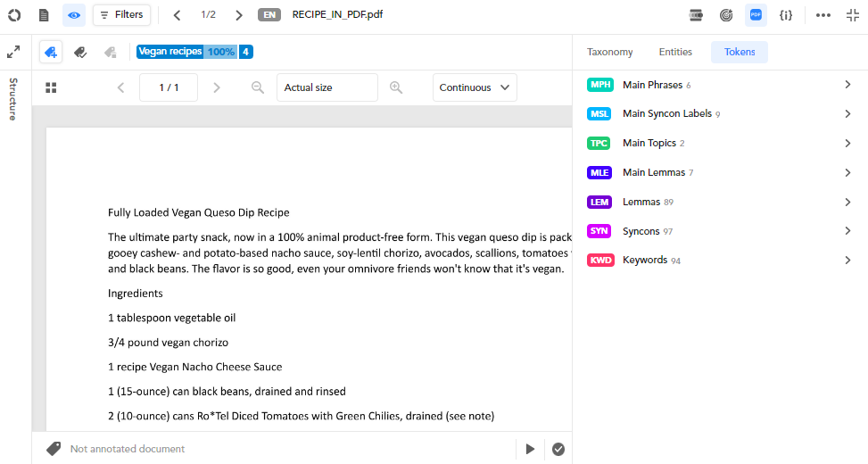Screen dimensions: 868x464
Task: Toggle the eye view mode icon
Action: pos(74,15)
